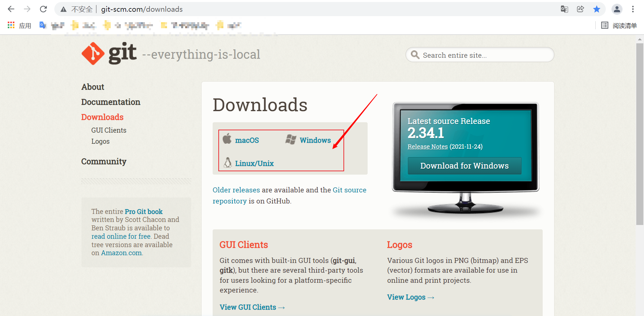
Task: Open the translate page icon in address bar
Action: (565, 9)
